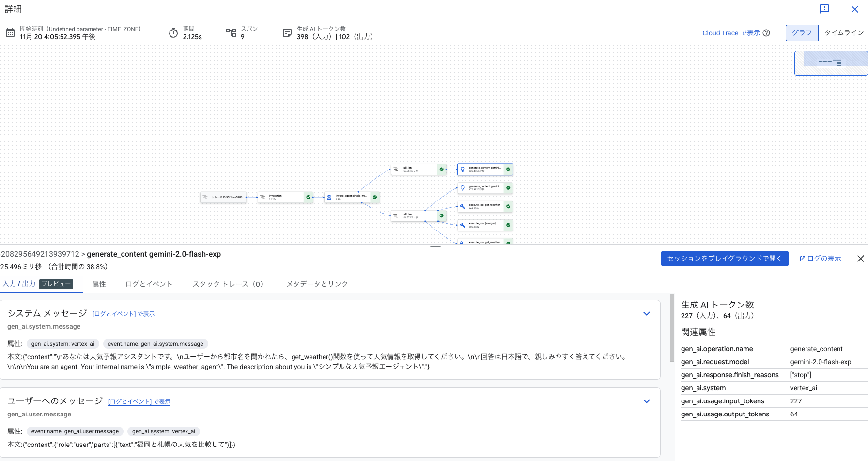
Task: Click the graph minimap thumbnail
Action: point(831,63)
